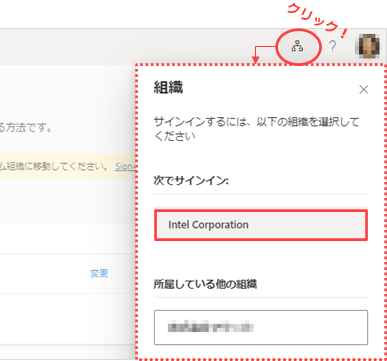Follow the Sign- link in yellow banner

tap(125, 166)
